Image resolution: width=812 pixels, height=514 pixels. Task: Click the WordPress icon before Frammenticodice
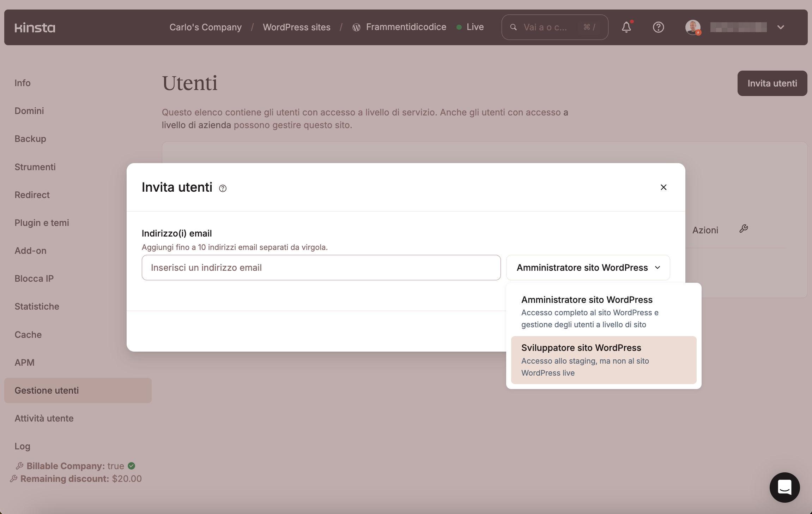(x=356, y=28)
